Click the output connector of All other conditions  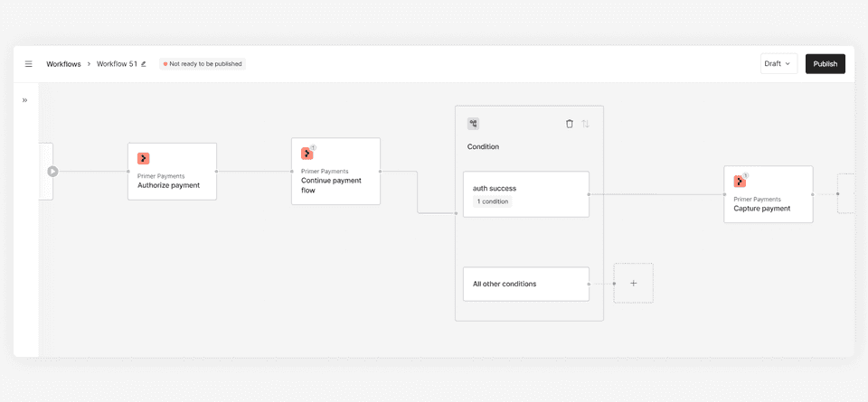[589, 285]
